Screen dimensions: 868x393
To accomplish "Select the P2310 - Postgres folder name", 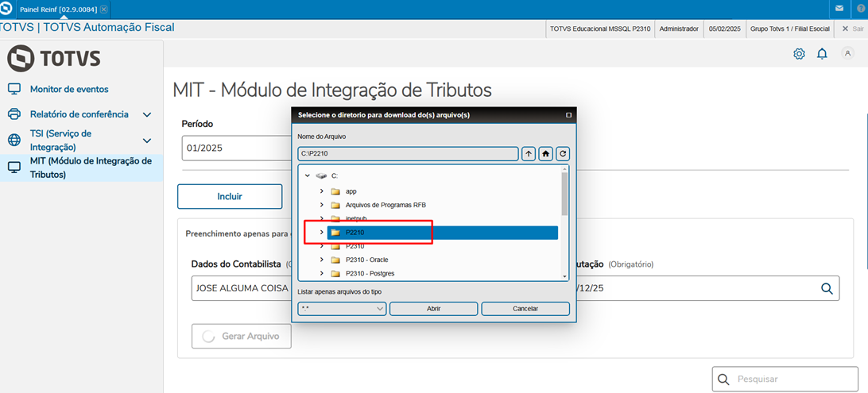I will pos(370,274).
